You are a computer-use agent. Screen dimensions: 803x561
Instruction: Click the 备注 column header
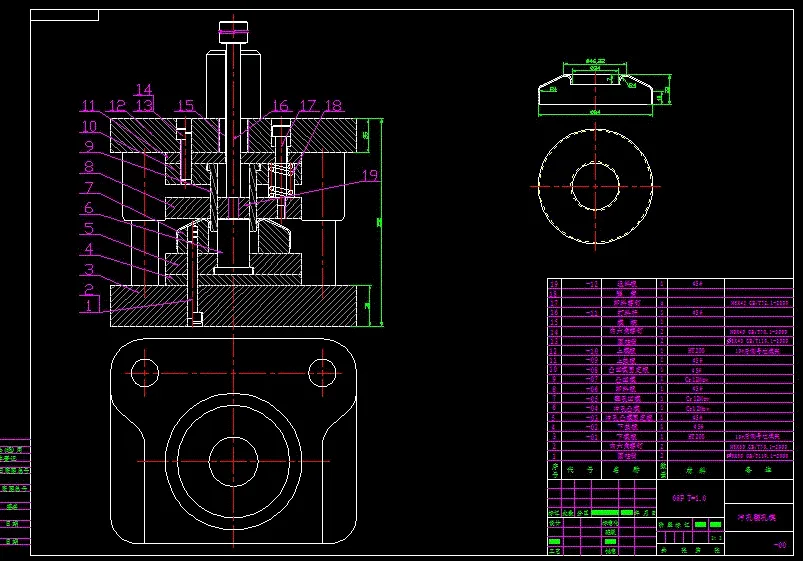(x=758, y=470)
